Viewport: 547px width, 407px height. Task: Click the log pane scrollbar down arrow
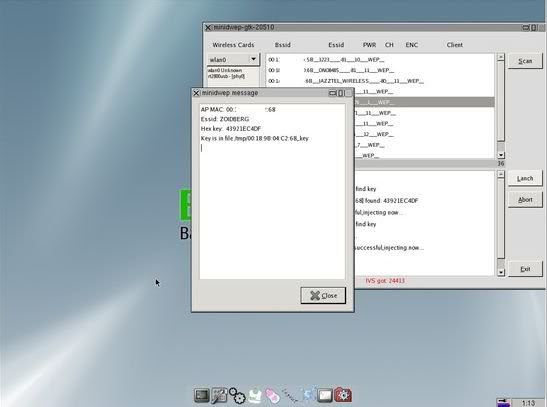tap(501, 272)
